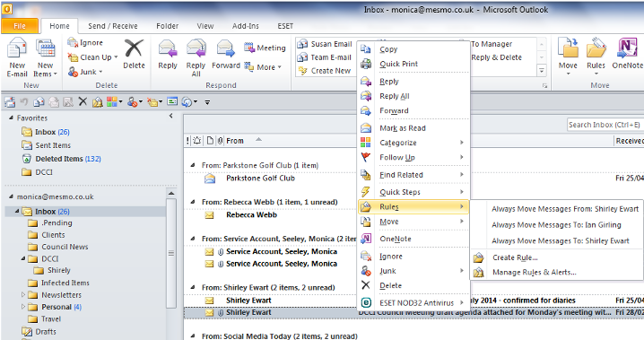Select Manage Rules & Alerts... option
Viewport: 644px width, 340px height.
556,272
